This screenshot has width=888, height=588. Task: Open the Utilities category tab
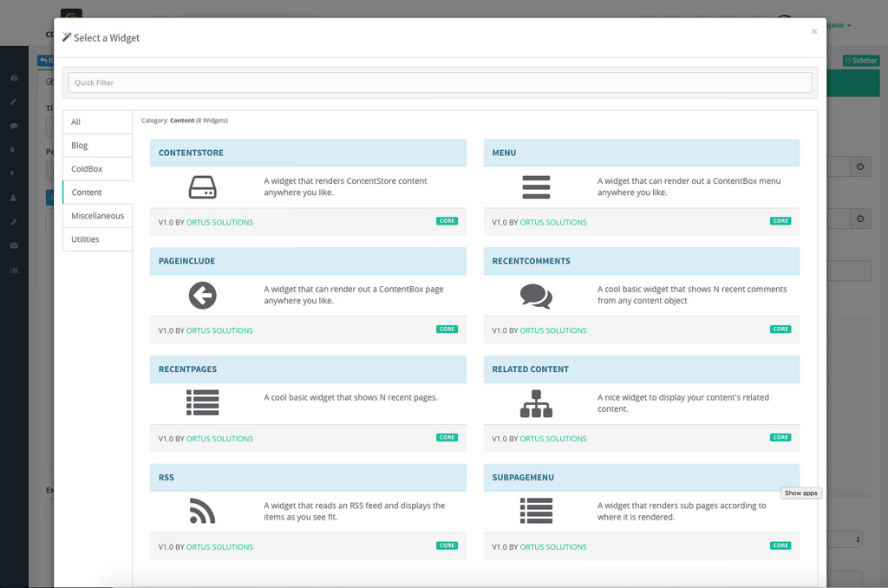[x=97, y=239]
